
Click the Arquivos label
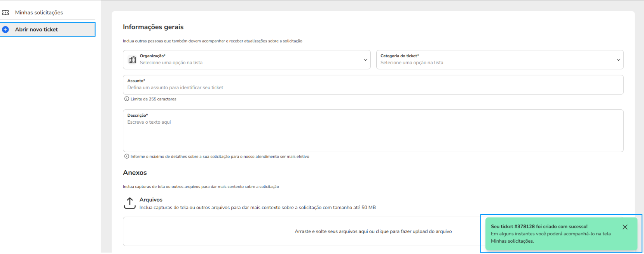coord(151,200)
